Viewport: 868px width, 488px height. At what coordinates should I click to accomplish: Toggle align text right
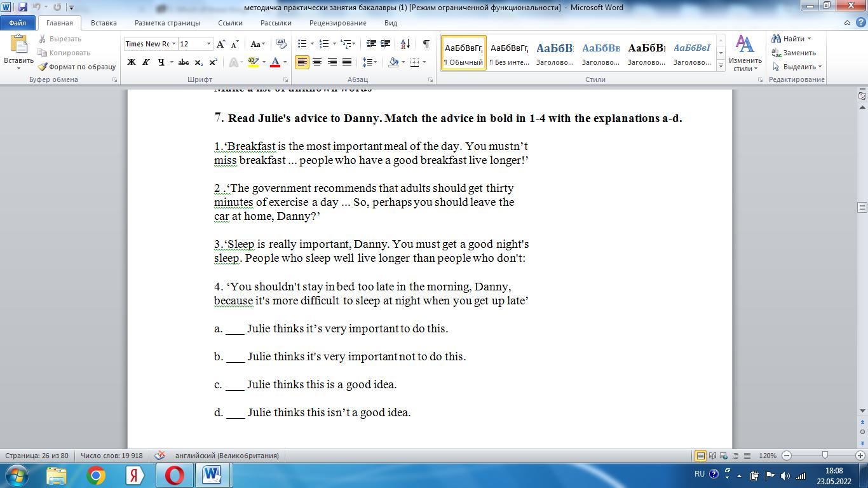(x=332, y=62)
